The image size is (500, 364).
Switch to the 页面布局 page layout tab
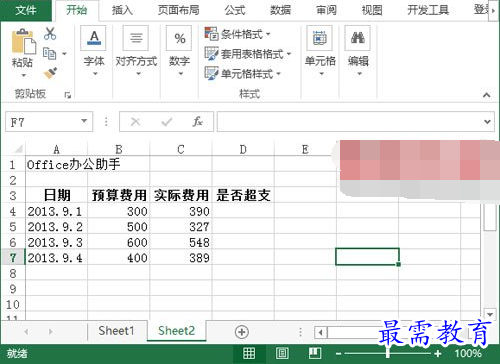click(179, 10)
